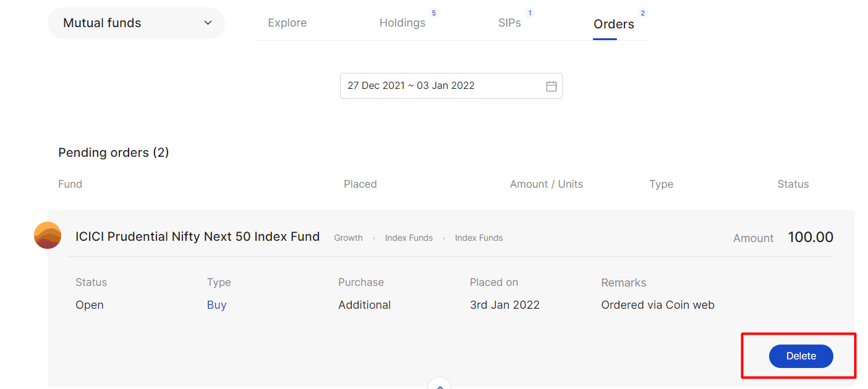Viewport: 868px width, 389px height.
Task: Click the ICICI Prudential fund logo icon
Action: pos(48,235)
